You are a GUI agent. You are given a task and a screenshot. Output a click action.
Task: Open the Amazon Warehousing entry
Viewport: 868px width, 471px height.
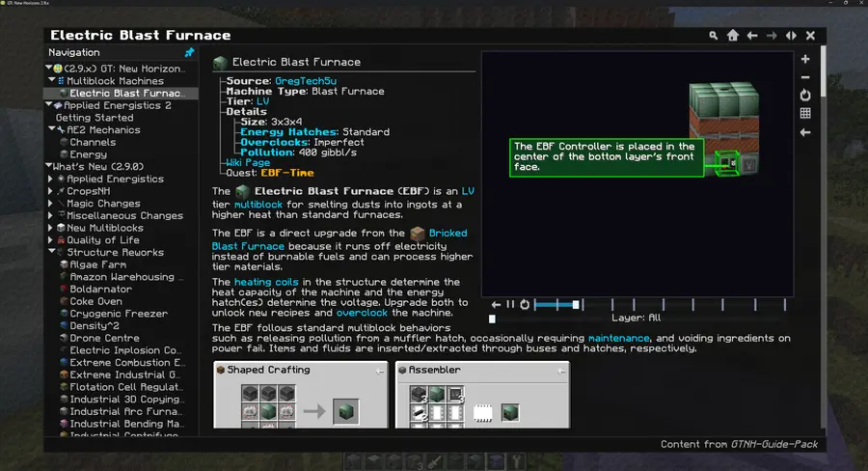[122, 276]
